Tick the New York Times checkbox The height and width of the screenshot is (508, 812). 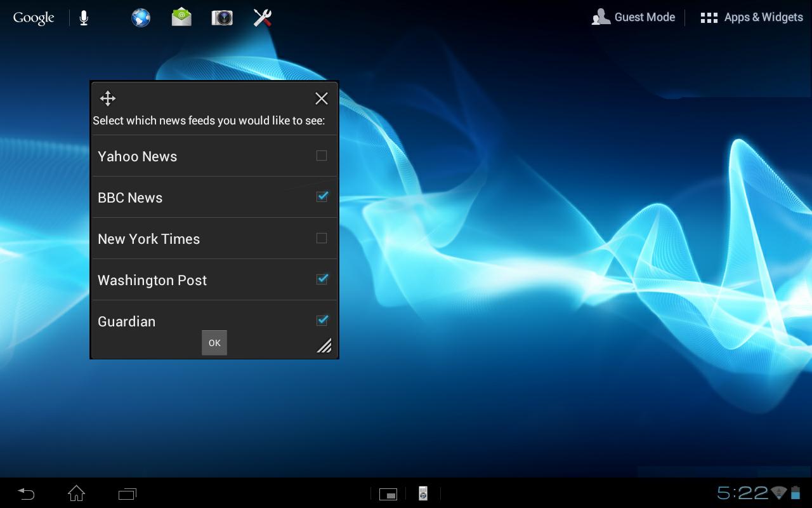322,238
